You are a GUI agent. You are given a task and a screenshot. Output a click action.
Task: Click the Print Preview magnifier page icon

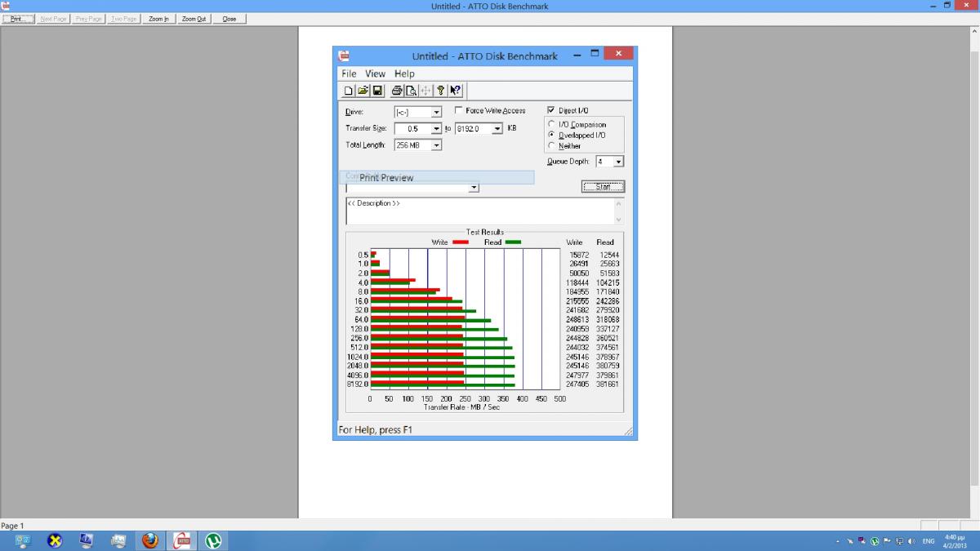coord(411,91)
